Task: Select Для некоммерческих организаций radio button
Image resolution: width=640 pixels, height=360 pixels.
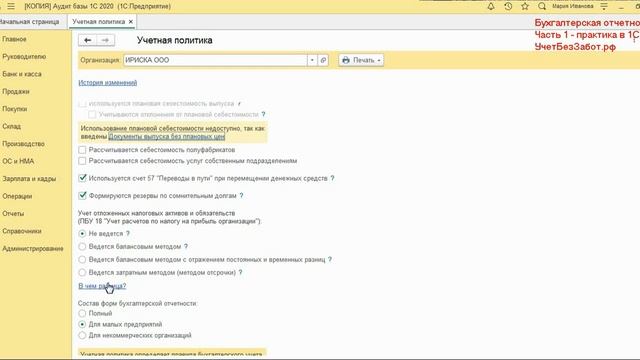Action: pos(82,335)
